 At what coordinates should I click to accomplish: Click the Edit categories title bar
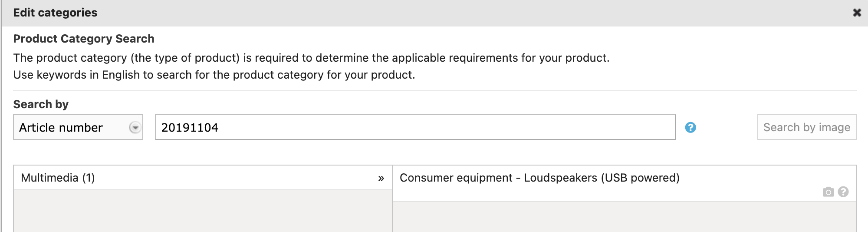pos(391,13)
